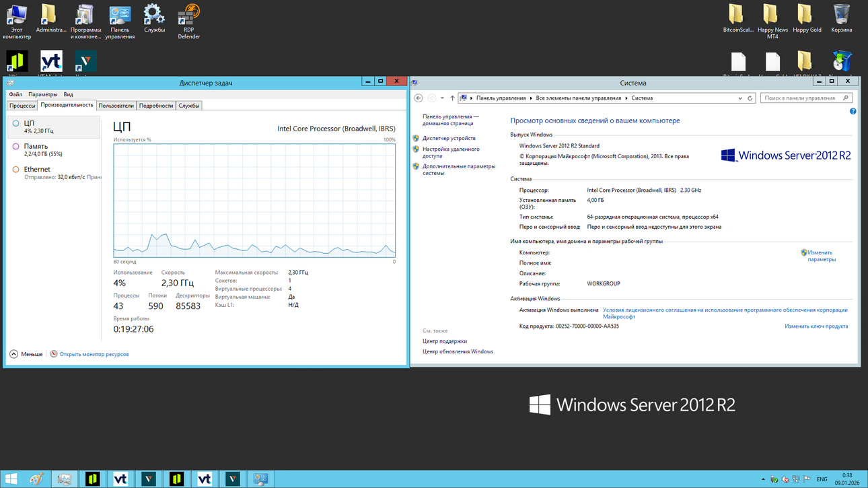Click Открыть монитор ресурсов link
868x488 pixels.
click(x=94, y=354)
